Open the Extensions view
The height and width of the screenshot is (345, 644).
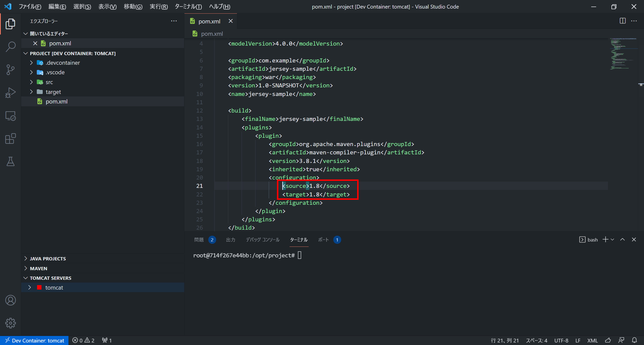[11, 139]
